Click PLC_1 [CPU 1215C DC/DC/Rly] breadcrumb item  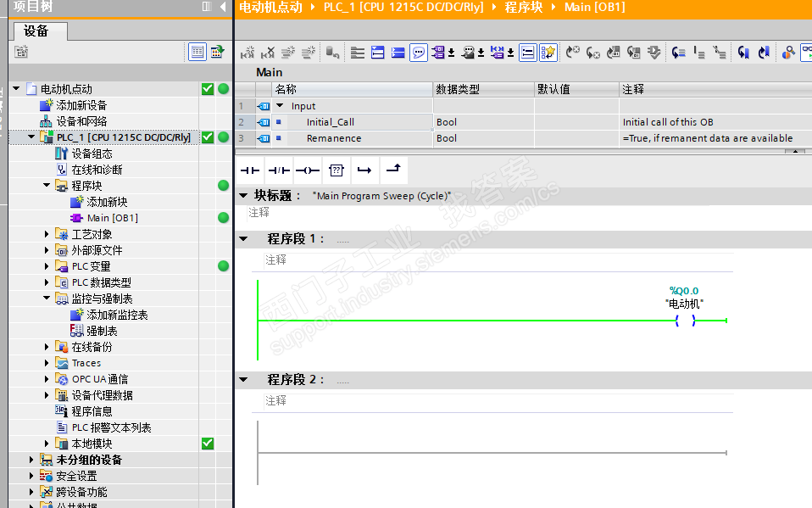tap(403, 8)
